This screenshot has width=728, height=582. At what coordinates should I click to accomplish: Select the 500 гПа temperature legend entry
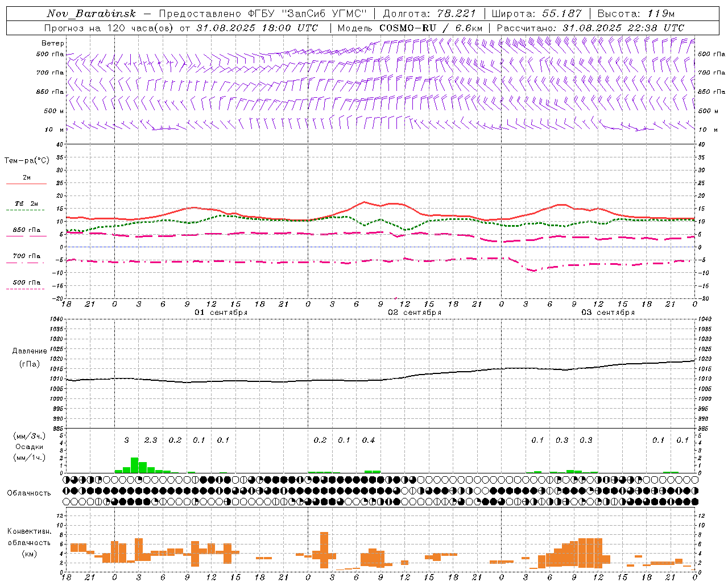(27, 282)
